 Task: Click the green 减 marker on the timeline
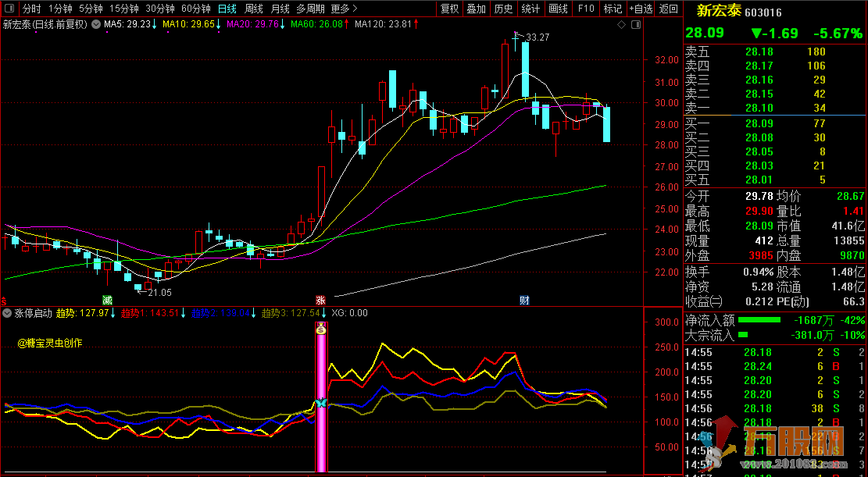(107, 301)
